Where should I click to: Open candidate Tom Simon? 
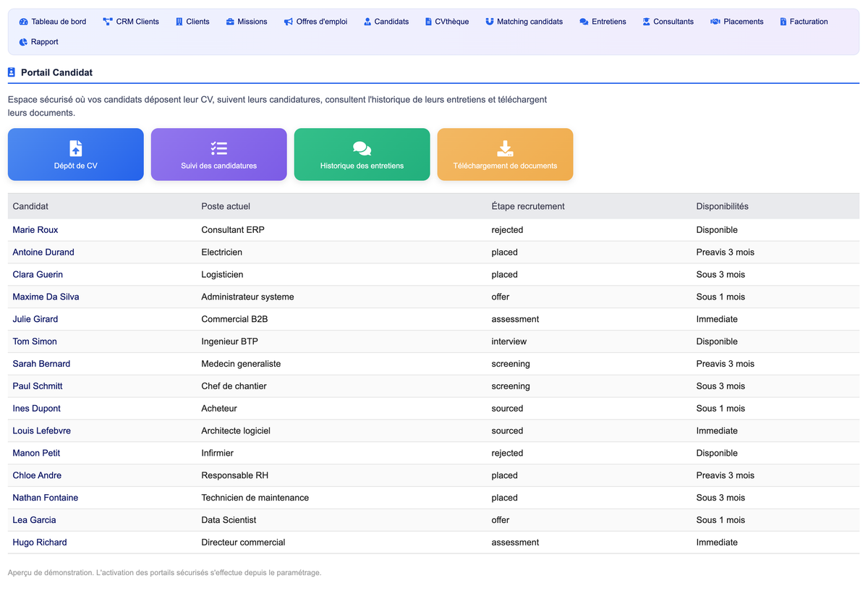[x=35, y=341]
